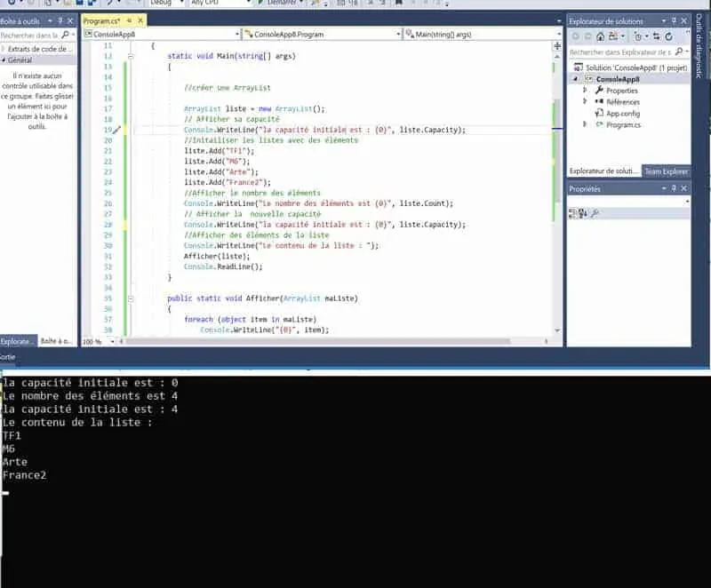Image resolution: width=711 pixels, height=588 pixels.
Task: Toggle pin on Explorateur de solutions panel
Action: click(x=672, y=20)
